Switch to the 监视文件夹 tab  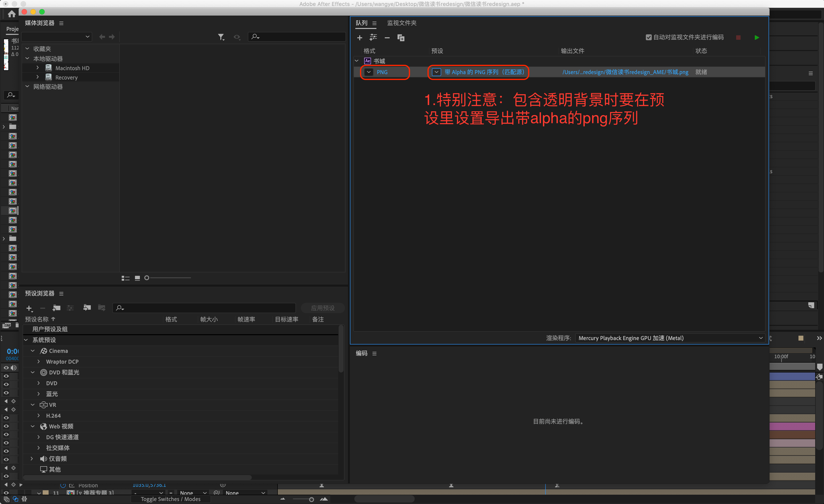point(402,23)
